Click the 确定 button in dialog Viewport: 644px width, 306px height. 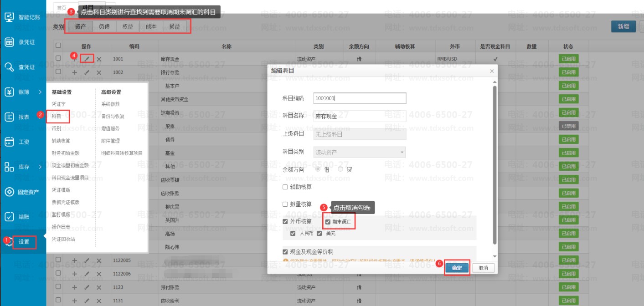tap(457, 268)
